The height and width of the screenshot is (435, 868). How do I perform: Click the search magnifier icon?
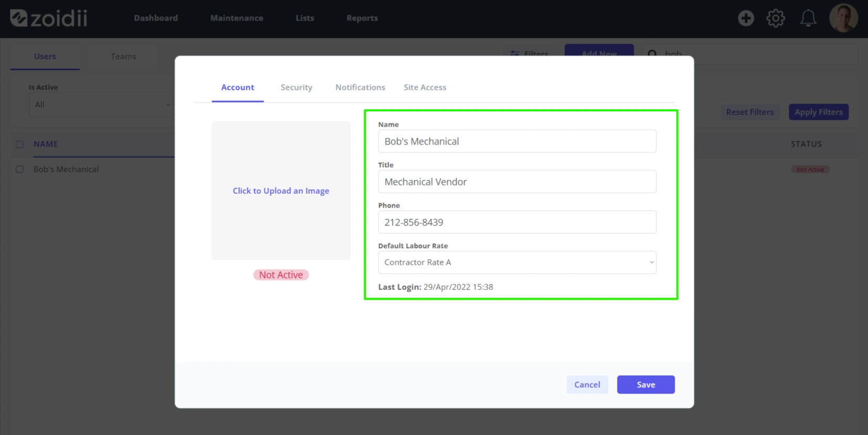[652, 54]
